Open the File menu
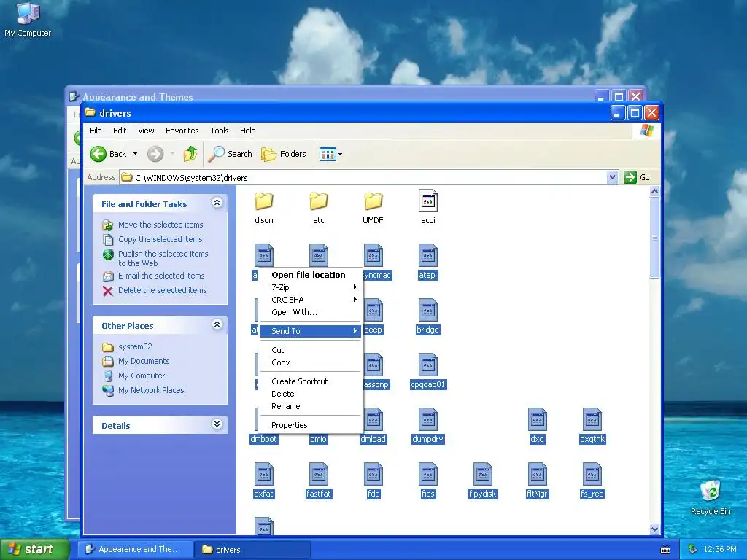This screenshot has width=747, height=560. tap(96, 131)
